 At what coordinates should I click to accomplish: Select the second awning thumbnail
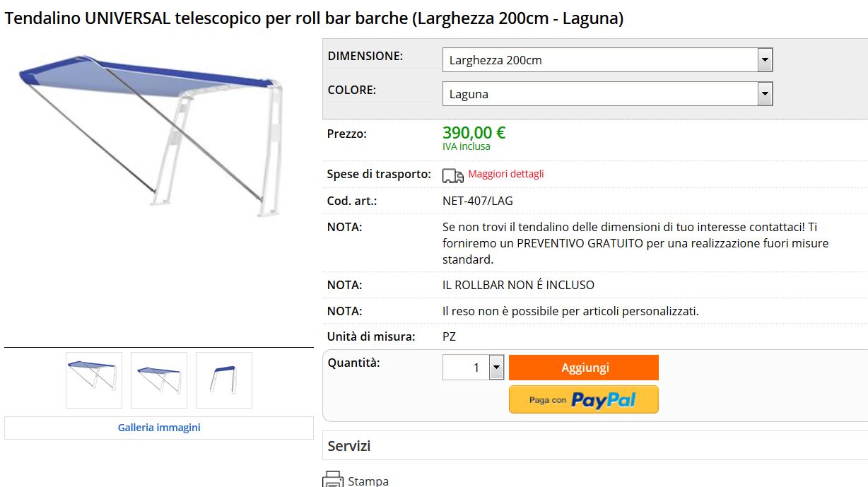(159, 380)
